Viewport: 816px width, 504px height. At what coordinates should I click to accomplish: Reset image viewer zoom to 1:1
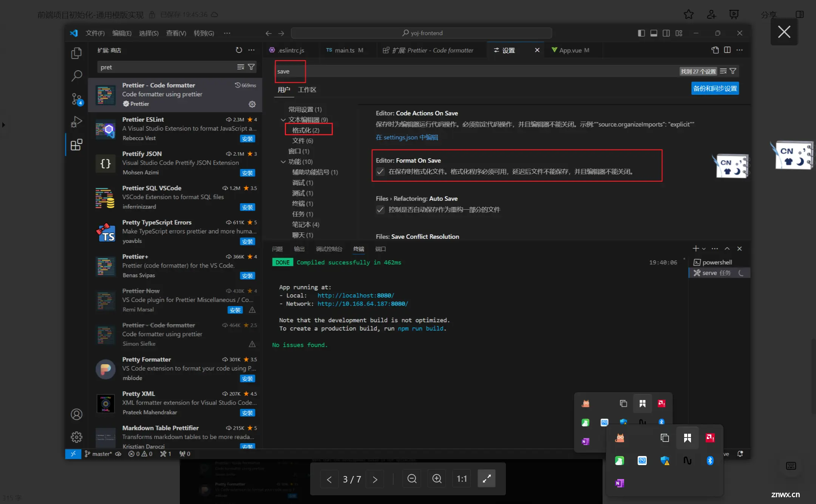pyautogui.click(x=462, y=479)
